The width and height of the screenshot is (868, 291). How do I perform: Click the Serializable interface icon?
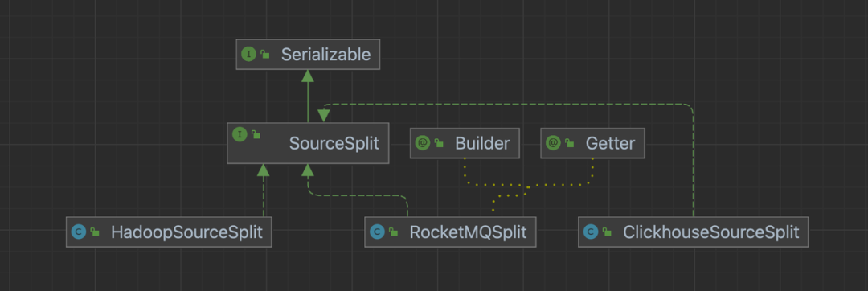click(248, 54)
